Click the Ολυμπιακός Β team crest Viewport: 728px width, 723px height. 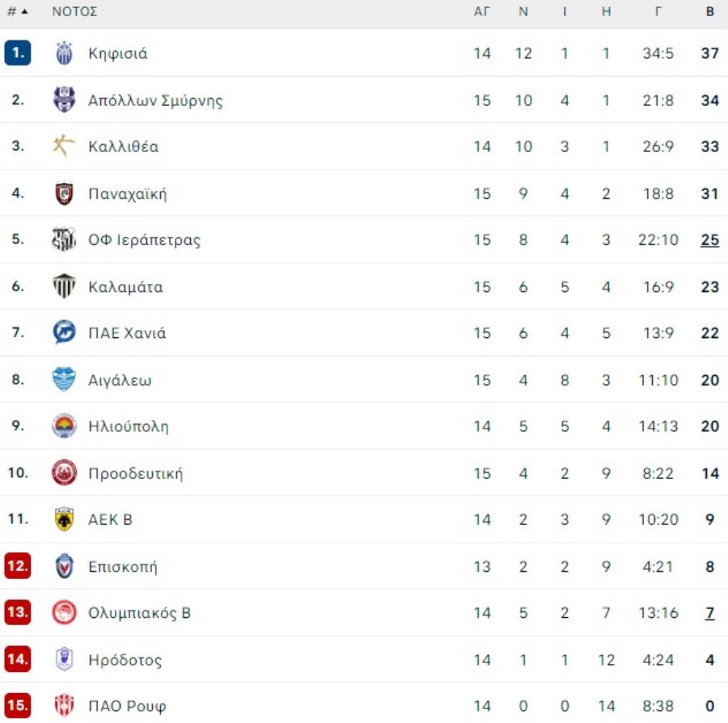(64, 612)
